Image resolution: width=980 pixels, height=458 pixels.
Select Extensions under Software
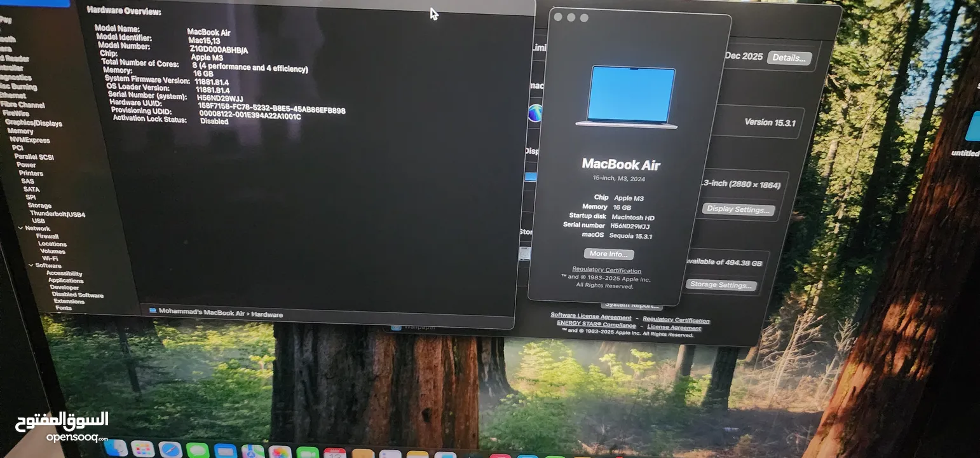(69, 301)
